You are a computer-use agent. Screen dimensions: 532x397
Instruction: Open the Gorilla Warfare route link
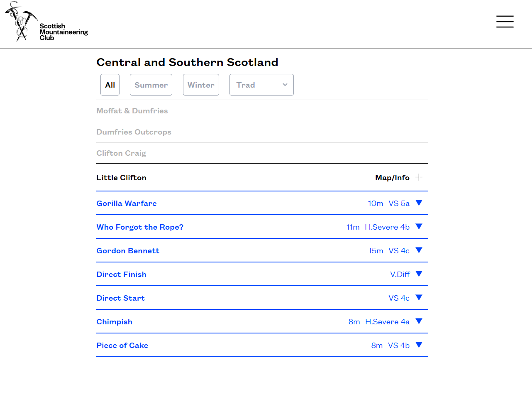point(127,203)
